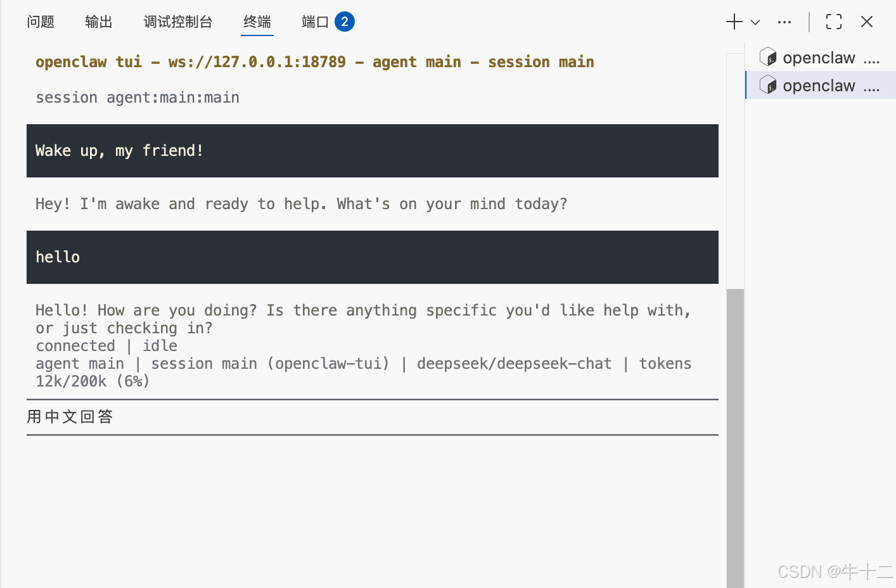Click the 用中文回答 input line
Screen dimensions: 896x588
coord(373,417)
